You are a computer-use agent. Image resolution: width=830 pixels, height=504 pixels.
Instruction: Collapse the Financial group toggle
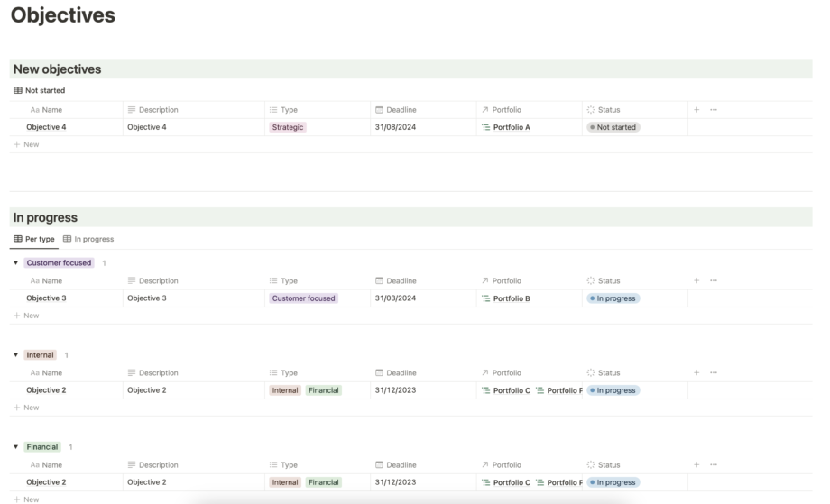click(x=15, y=447)
